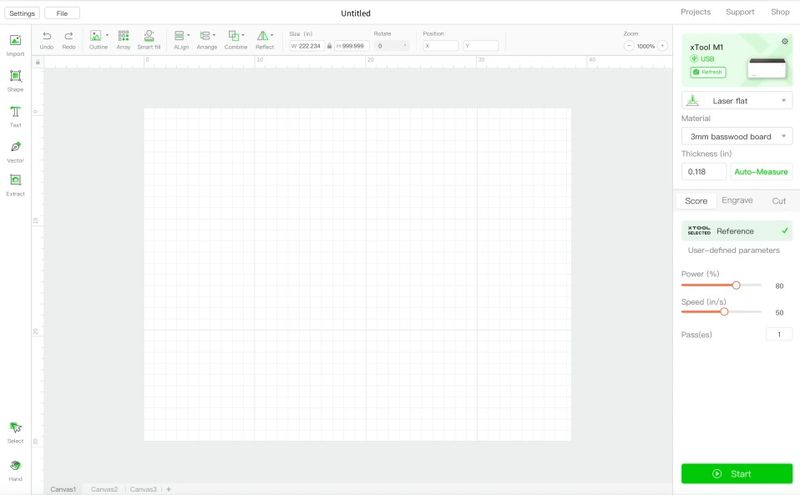Open the Laser flat mode dropdown
The image size is (800, 495).
737,100
